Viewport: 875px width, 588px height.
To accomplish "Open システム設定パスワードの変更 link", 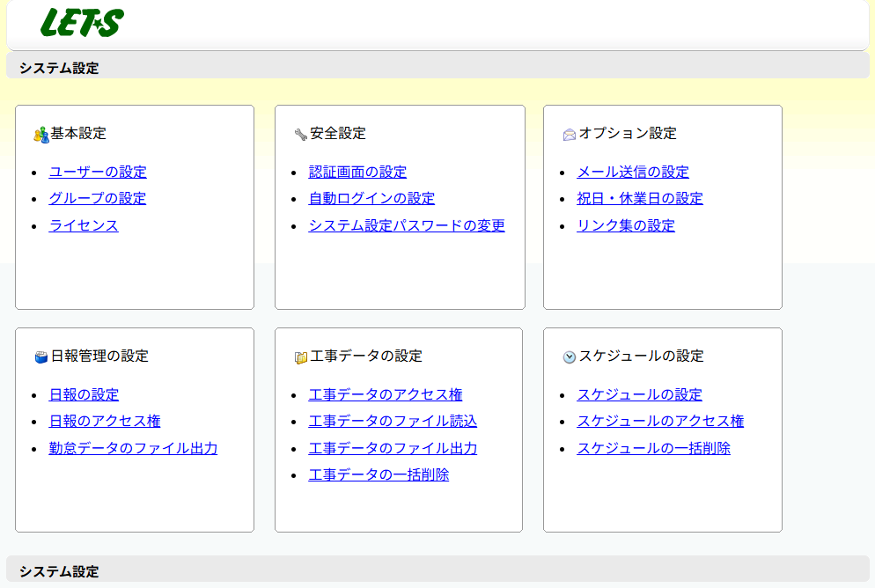I will click(407, 226).
